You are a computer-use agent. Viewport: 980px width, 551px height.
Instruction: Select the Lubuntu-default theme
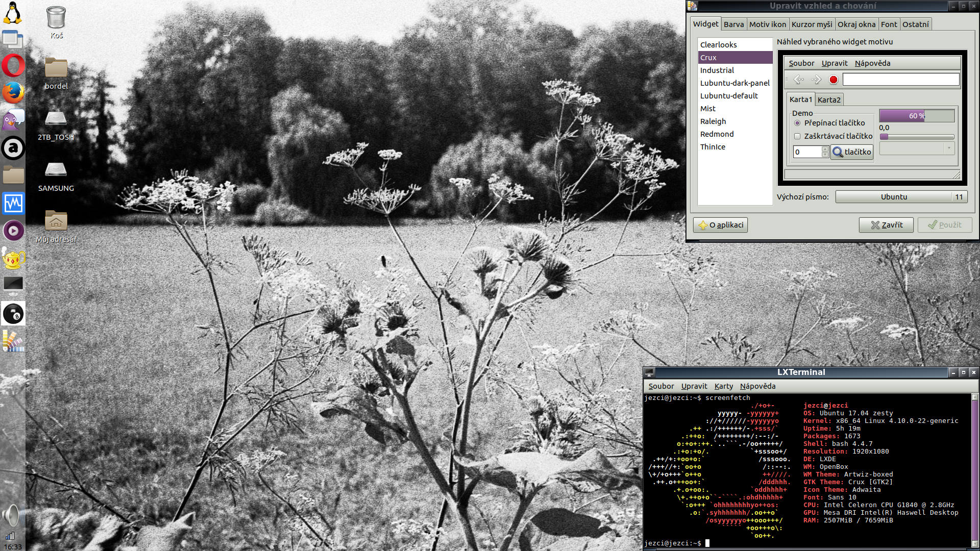[735, 96]
